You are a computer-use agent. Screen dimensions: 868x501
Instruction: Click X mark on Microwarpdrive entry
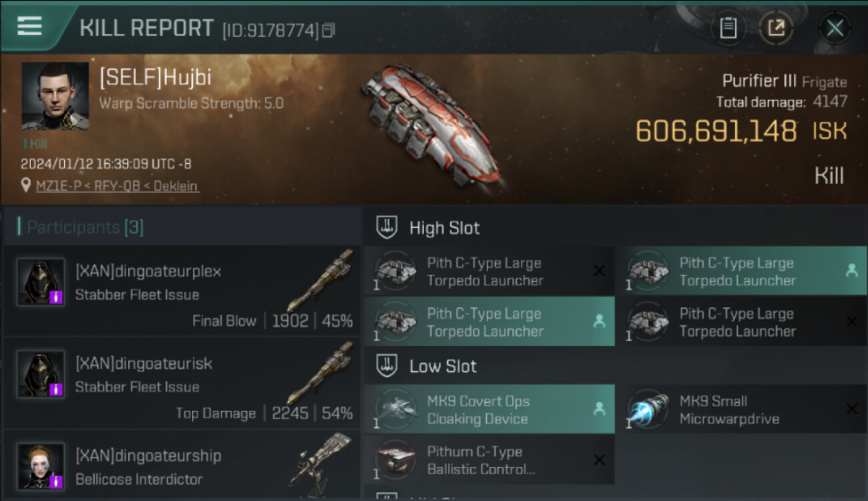[x=851, y=409]
